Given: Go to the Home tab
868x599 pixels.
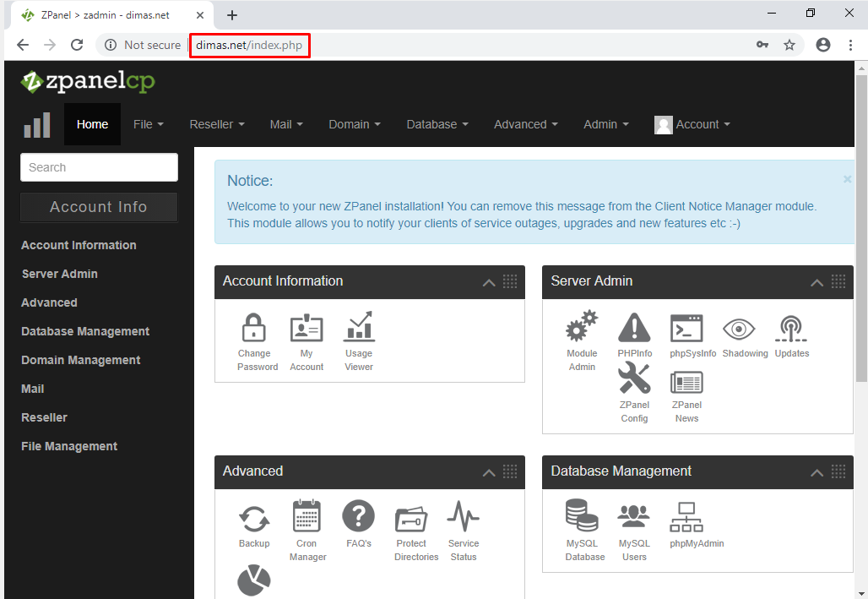Looking at the screenshot, I should pyautogui.click(x=92, y=125).
